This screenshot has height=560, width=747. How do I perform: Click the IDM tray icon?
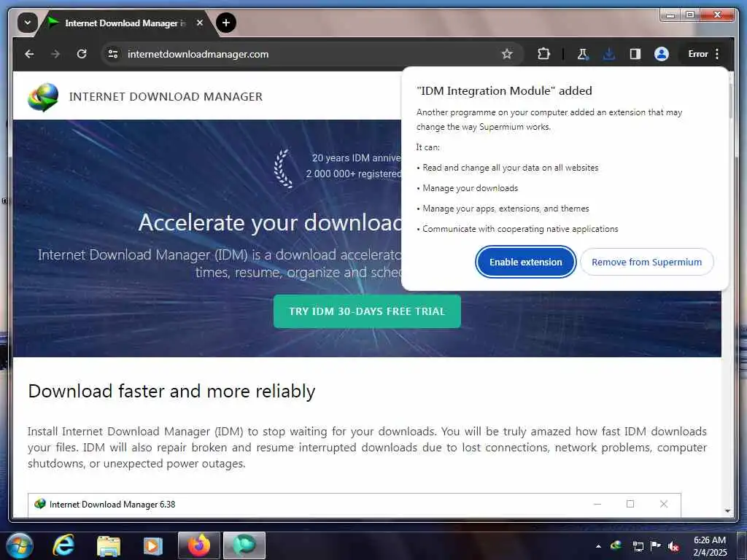click(616, 545)
